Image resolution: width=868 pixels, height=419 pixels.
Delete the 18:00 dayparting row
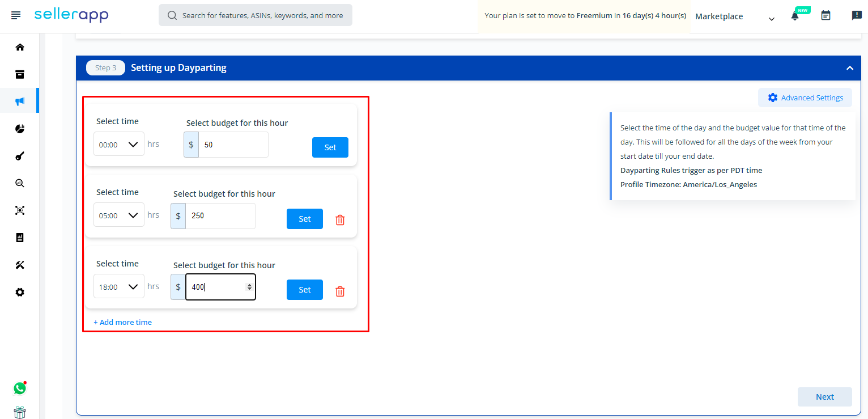(x=340, y=291)
